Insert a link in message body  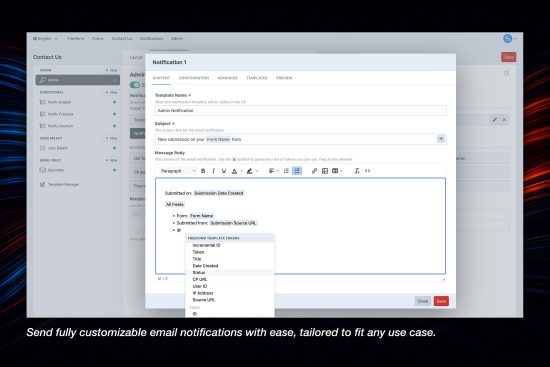pos(314,171)
